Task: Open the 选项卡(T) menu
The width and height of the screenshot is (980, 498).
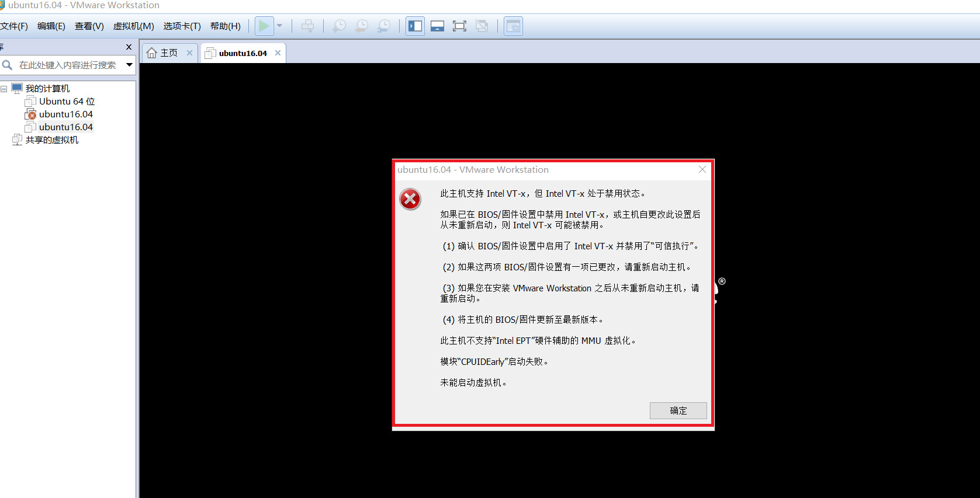Action: 182,26
